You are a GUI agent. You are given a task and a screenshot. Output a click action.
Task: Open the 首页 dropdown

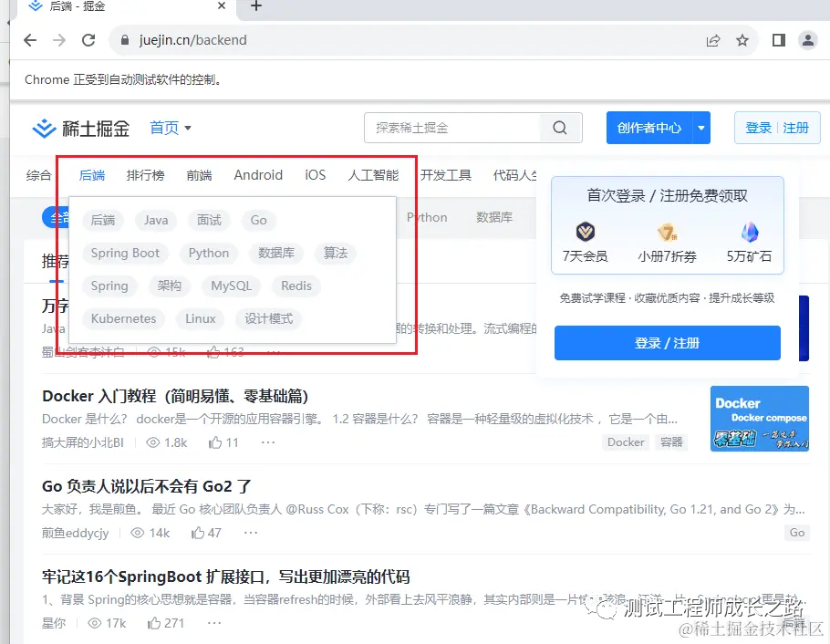pyautogui.click(x=171, y=128)
